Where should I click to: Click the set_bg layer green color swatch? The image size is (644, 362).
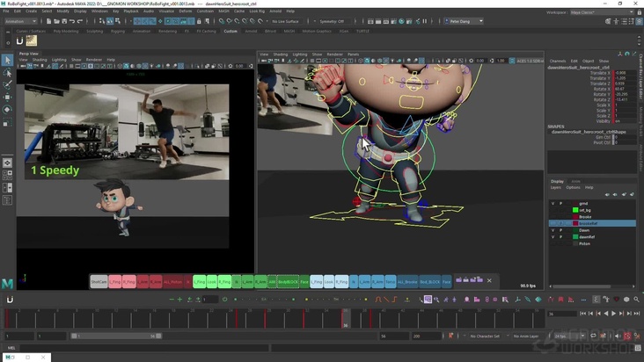click(x=574, y=210)
